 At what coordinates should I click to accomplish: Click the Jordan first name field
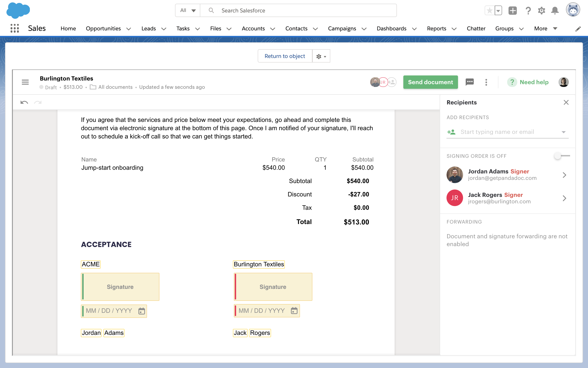[91, 333]
